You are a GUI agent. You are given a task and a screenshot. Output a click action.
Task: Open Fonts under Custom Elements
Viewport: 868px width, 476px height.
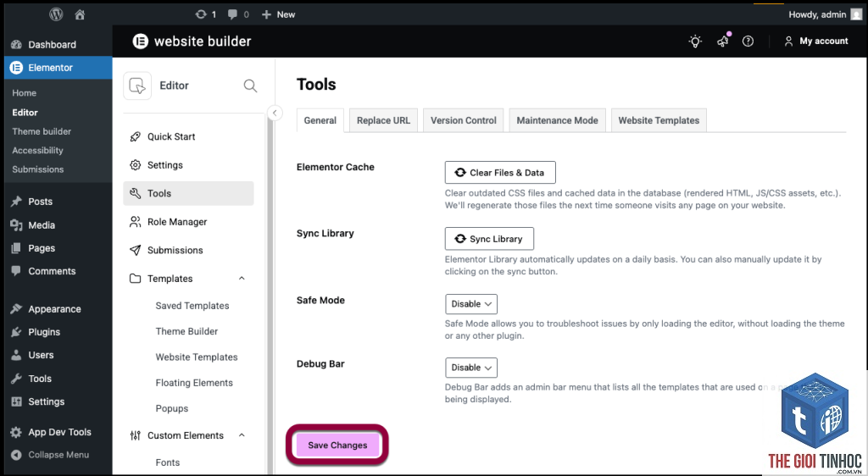coord(168,462)
